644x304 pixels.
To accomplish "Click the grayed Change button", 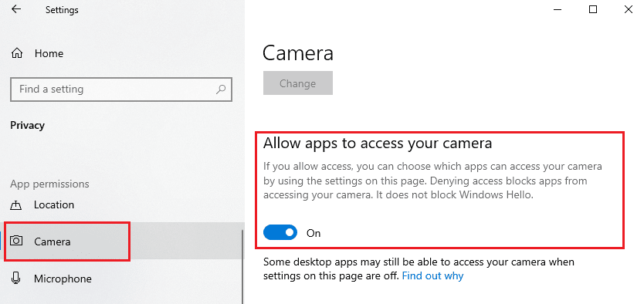I will pyautogui.click(x=298, y=83).
